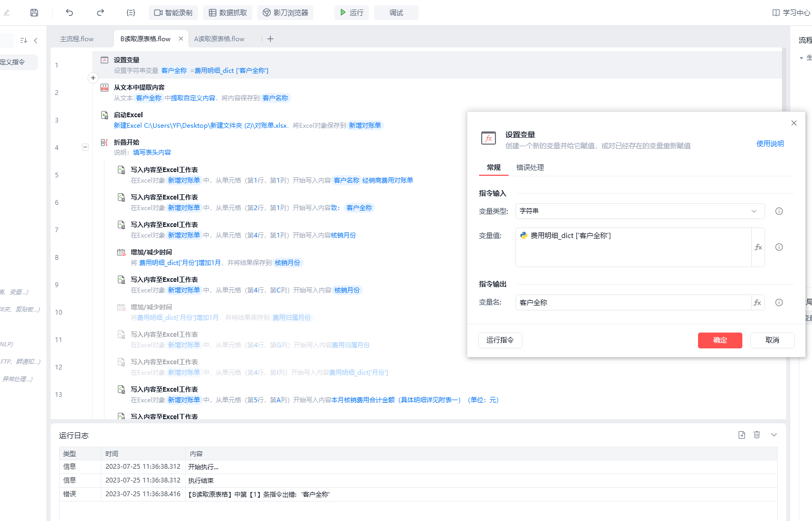Screen dimensions: 812x521
Task: Click the 增加/减少时间 calendar icon on line 8
Action: [121, 252]
